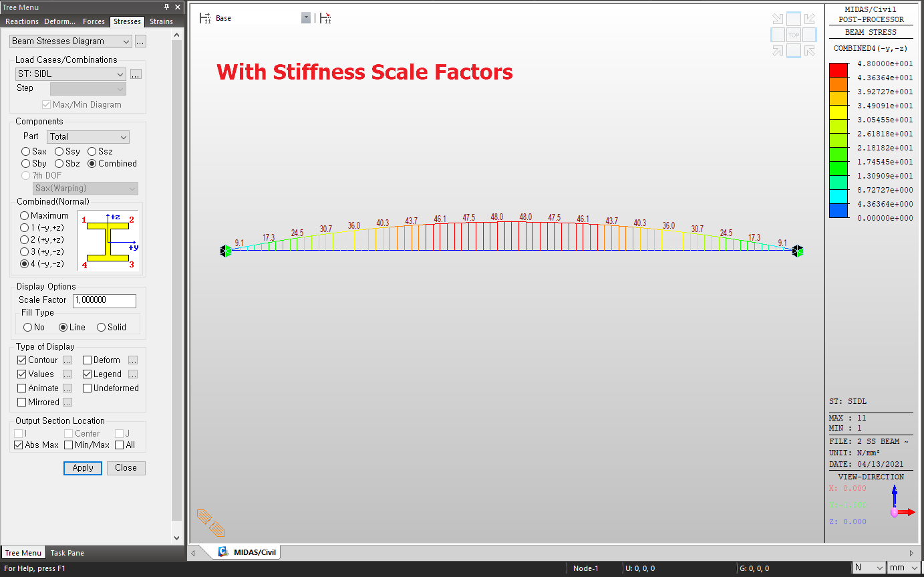Open the Task Pane tab
This screenshot has height=577, width=924.
[x=67, y=553]
